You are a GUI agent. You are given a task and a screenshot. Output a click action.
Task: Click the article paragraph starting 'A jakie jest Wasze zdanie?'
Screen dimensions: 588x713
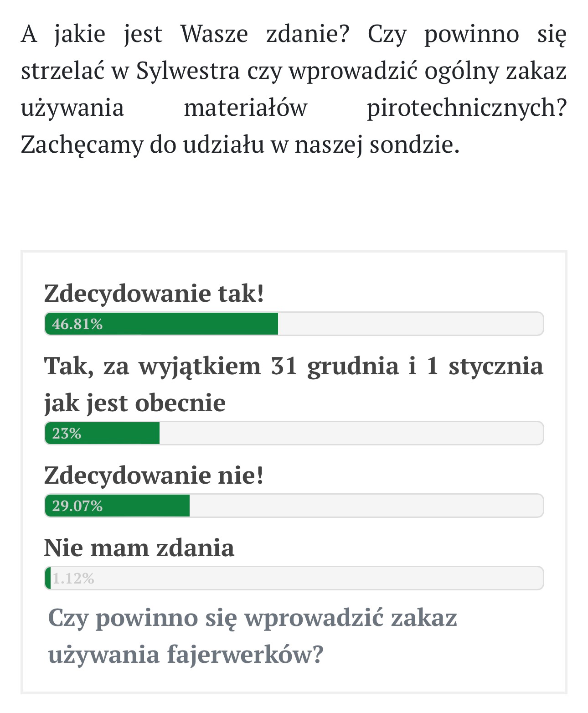coord(294,89)
